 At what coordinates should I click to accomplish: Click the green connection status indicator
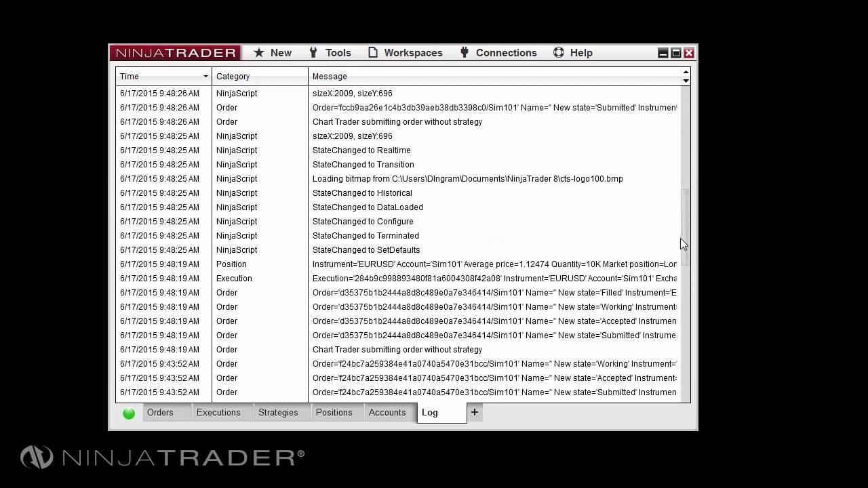[x=129, y=413]
